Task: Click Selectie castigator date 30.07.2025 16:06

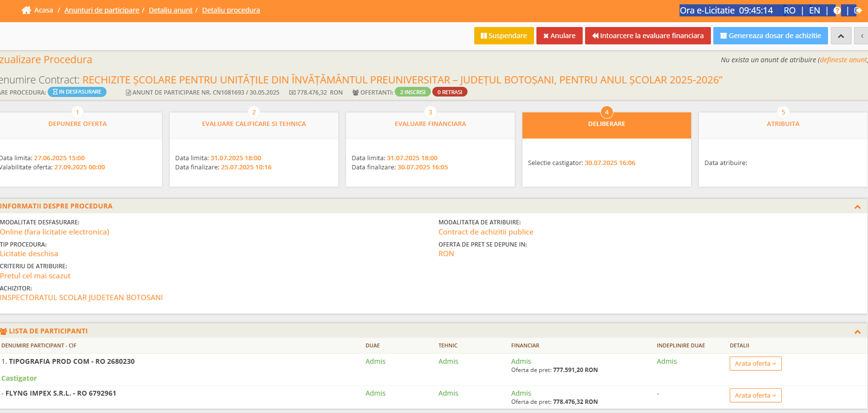Action: tap(610, 163)
